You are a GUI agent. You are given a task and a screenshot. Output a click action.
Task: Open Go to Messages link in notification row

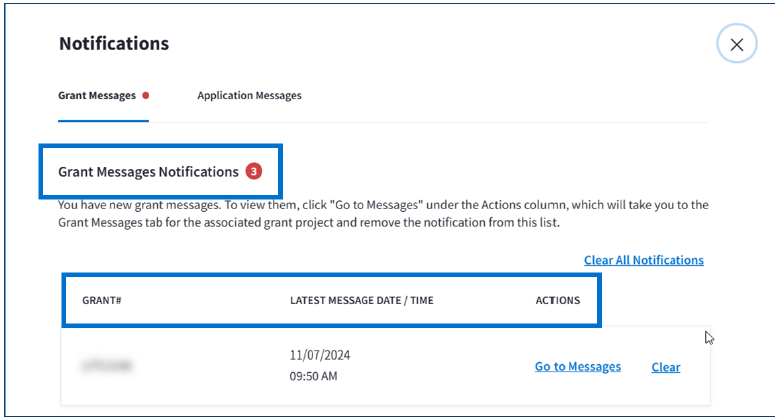(577, 367)
